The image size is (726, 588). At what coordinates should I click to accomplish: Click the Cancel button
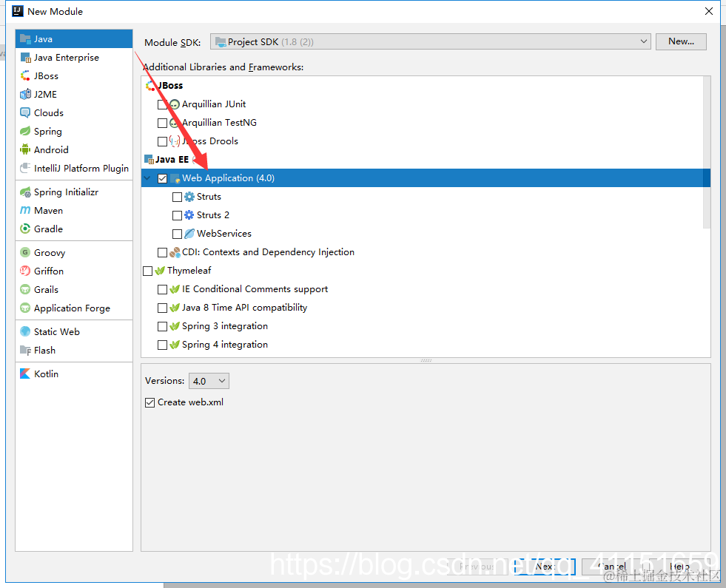click(611, 567)
